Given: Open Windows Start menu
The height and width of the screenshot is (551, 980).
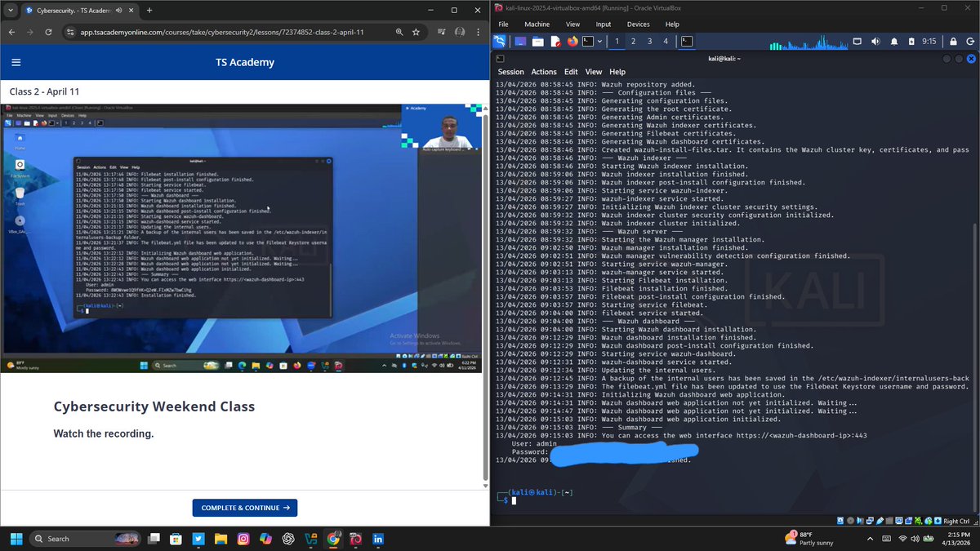Looking at the screenshot, I should coord(16,539).
